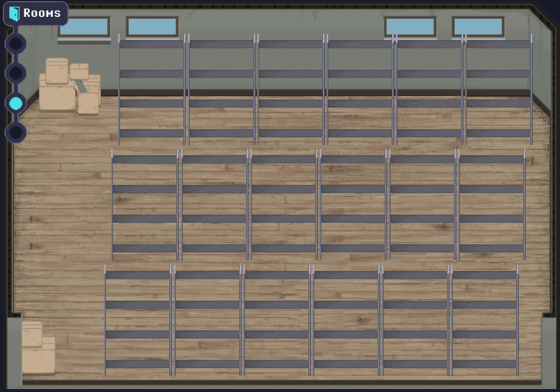Click the door icon beside Rooms
Image resolution: width=560 pixels, height=392 pixels.
tap(15, 13)
